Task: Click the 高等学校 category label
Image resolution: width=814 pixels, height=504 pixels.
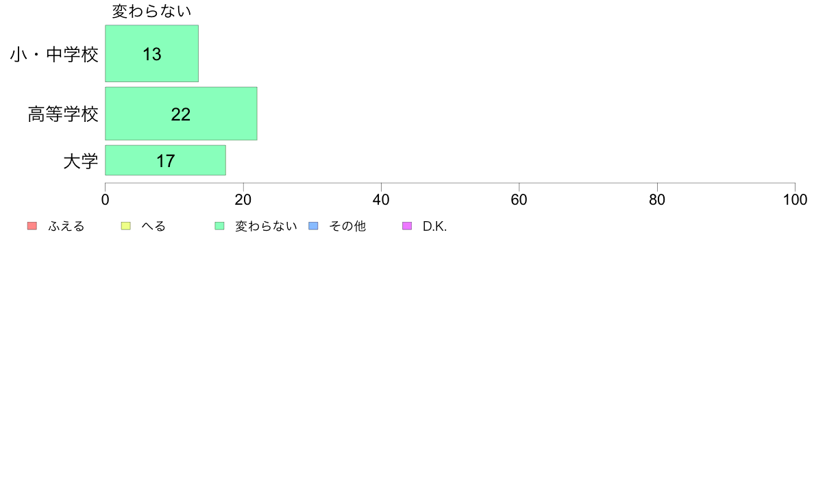Action: 63,114
